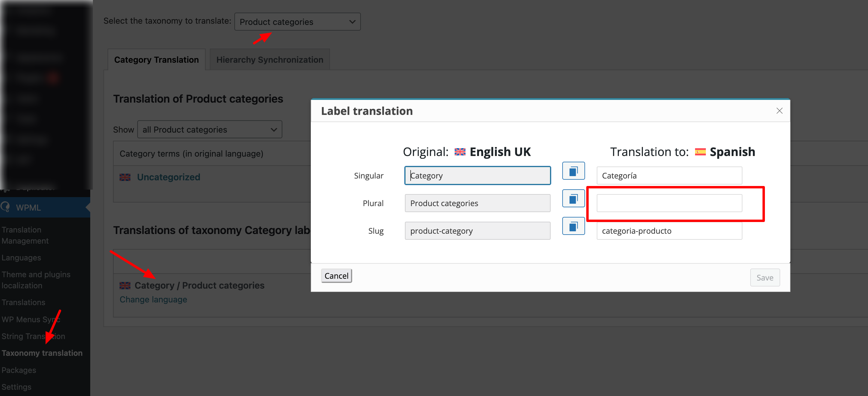Open the Category / Product categories label row
The width and height of the screenshot is (868, 396).
point(200,286)
